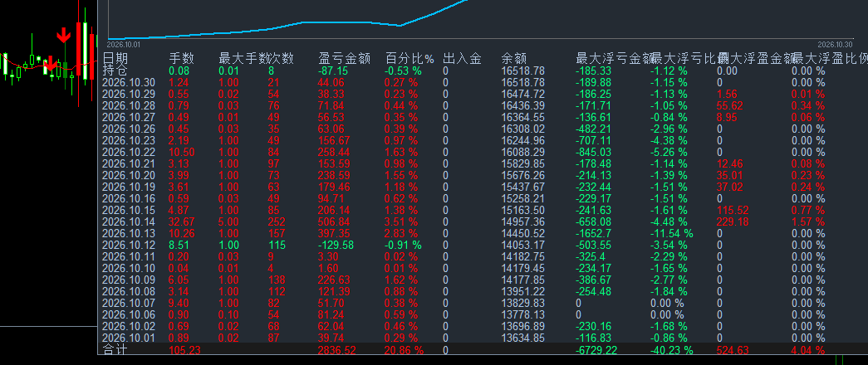Select the 2026.10.21 date row

click(x=129, y=163)
